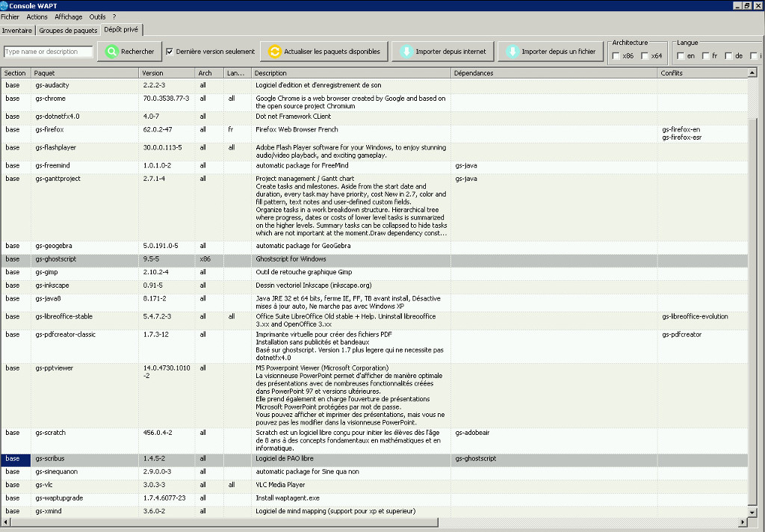The width and height of the screenshot is (765, 532).
Task: Check the de language filter
Action: point(728,56)
